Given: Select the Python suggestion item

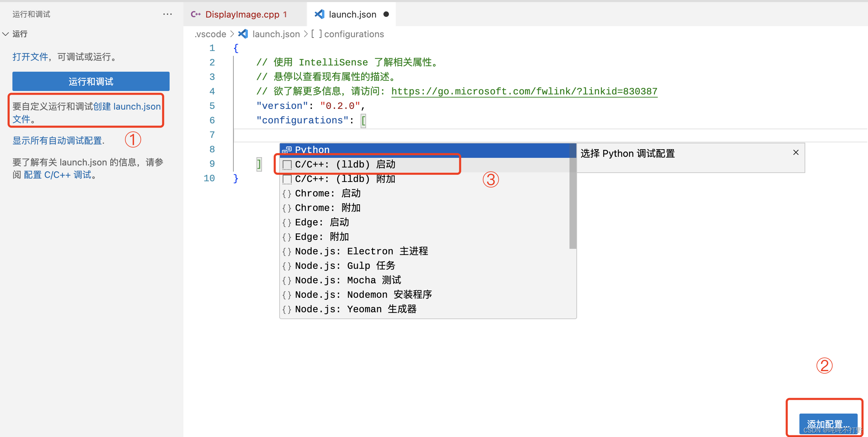Looking at the screenshot, I should 425,150.
